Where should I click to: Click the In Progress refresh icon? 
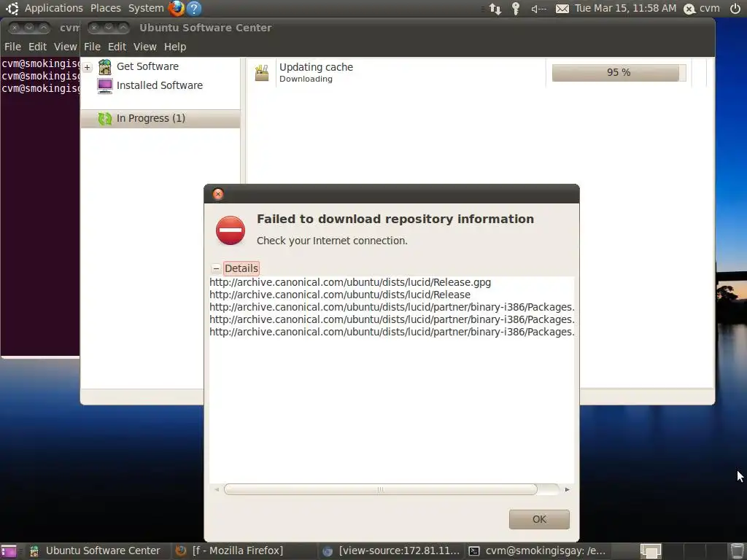click(x=105, y=119)
